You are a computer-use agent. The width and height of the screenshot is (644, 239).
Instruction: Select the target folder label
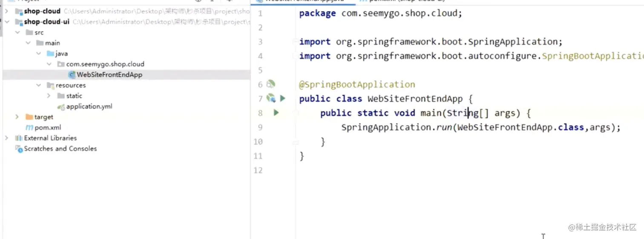44,117
